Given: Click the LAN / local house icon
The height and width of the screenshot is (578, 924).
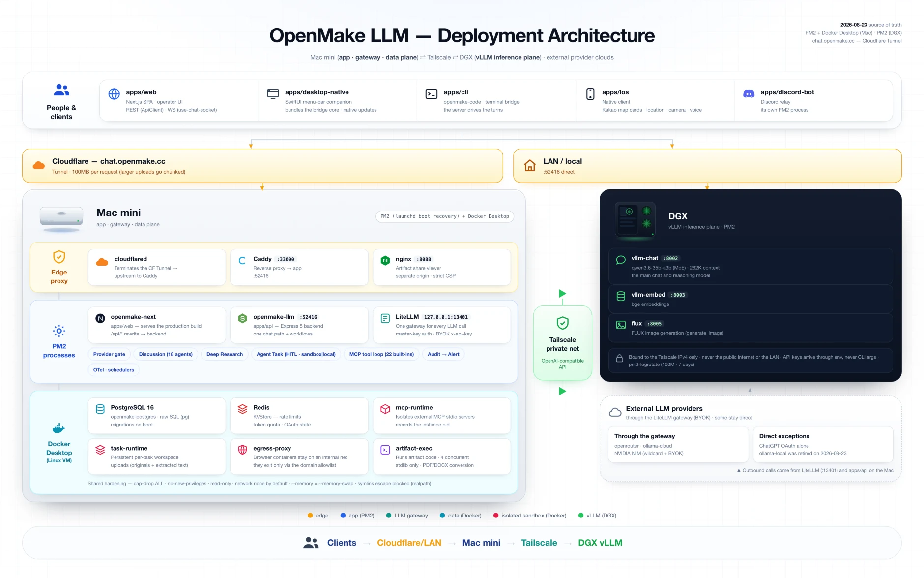Looking at the screenshot, I should [529, 165].
